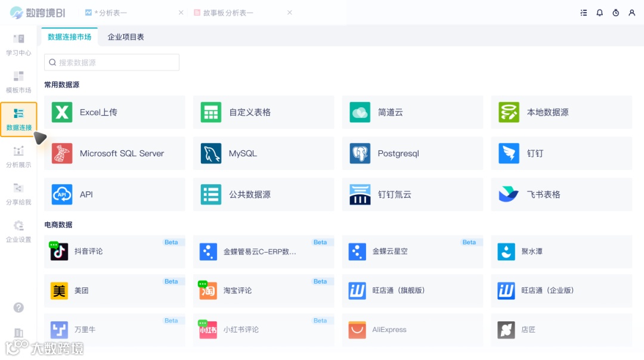Click the 钉钉 blue icon
644x360 pixels.
[509, 153]
